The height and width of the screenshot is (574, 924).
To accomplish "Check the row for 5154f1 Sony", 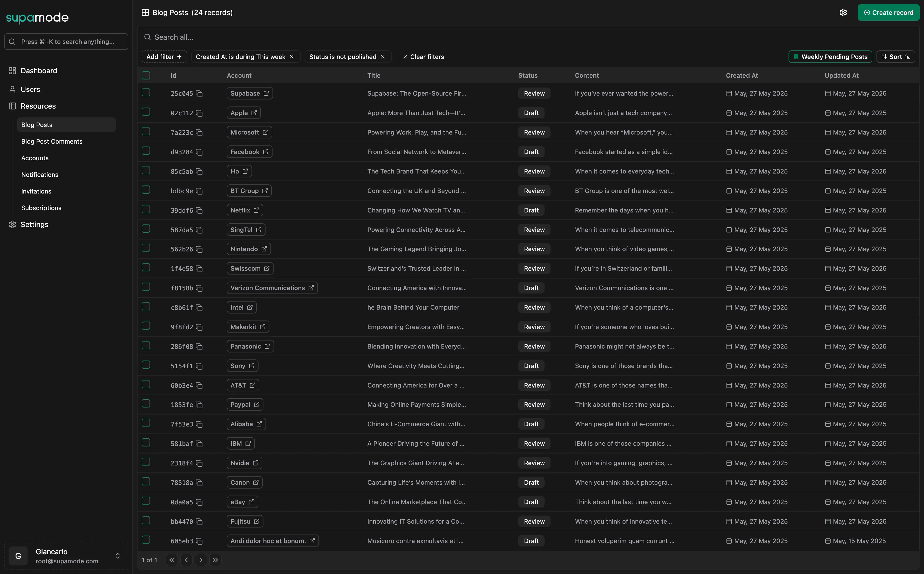I will click(146, 365).
